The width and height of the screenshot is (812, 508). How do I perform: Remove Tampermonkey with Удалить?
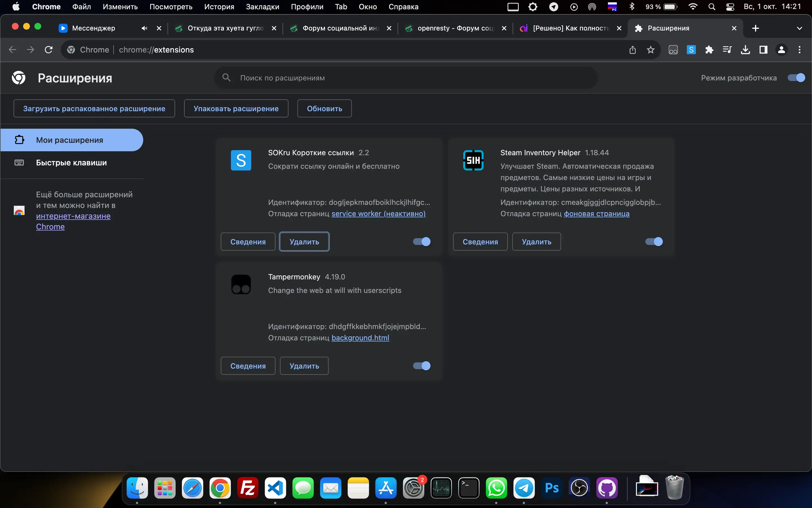pyautogui.click(x=304, y=366)
